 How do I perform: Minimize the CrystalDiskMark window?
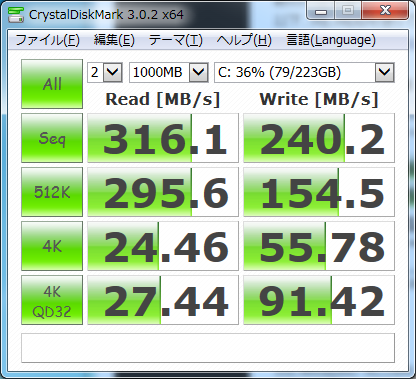[320, 12]
